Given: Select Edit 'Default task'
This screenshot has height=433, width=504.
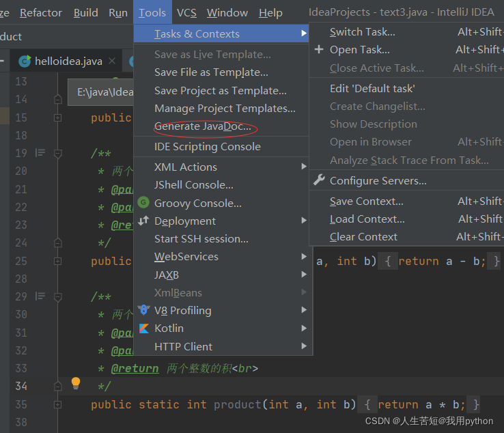Looking at the screenshot, I should tap(406, 88).
